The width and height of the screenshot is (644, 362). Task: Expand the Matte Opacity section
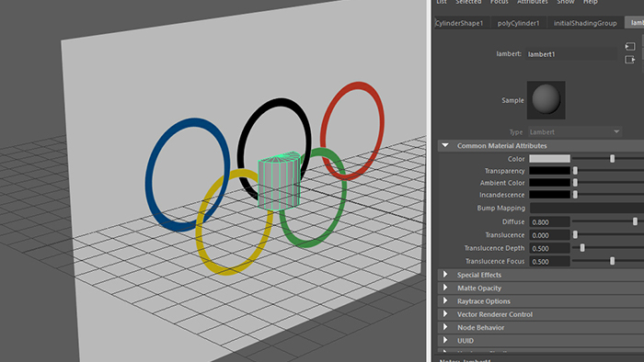click(445, 288)
